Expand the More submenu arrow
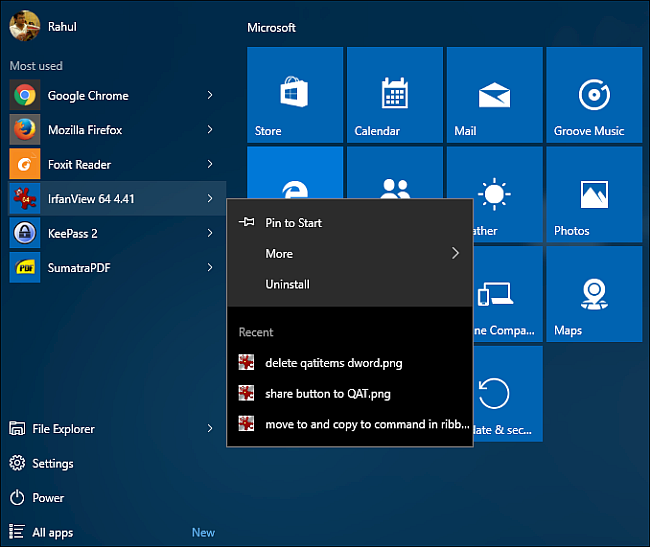The image size is (650, 547). tap(455, 253)
